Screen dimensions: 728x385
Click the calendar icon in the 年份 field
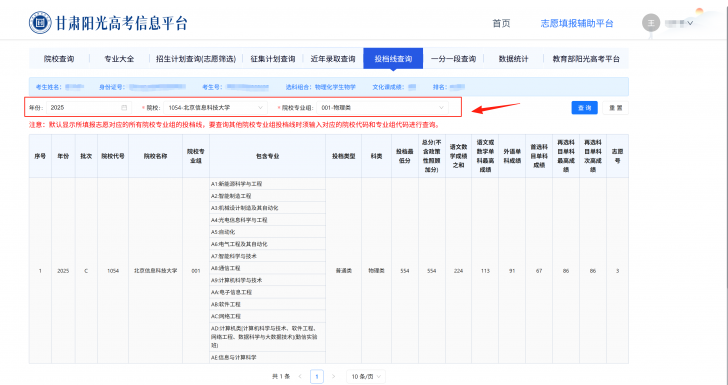click(x=124, y=108)
